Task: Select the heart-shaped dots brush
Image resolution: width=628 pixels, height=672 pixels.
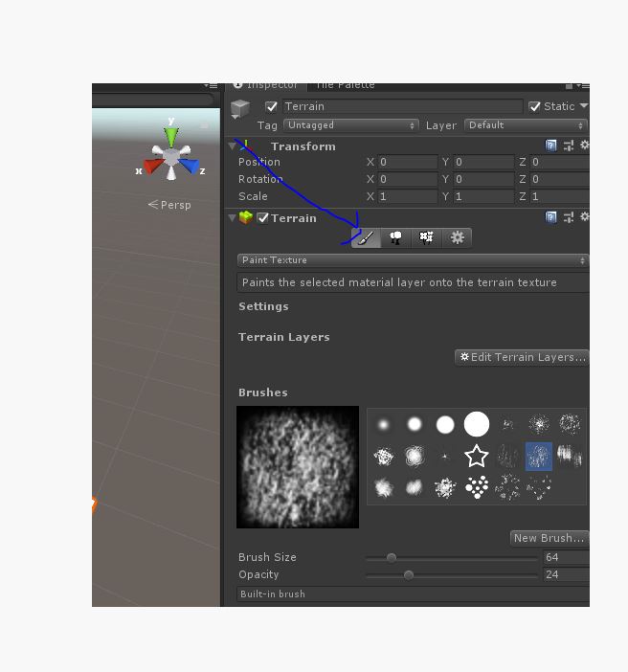Action: click(x=476, y=487)
